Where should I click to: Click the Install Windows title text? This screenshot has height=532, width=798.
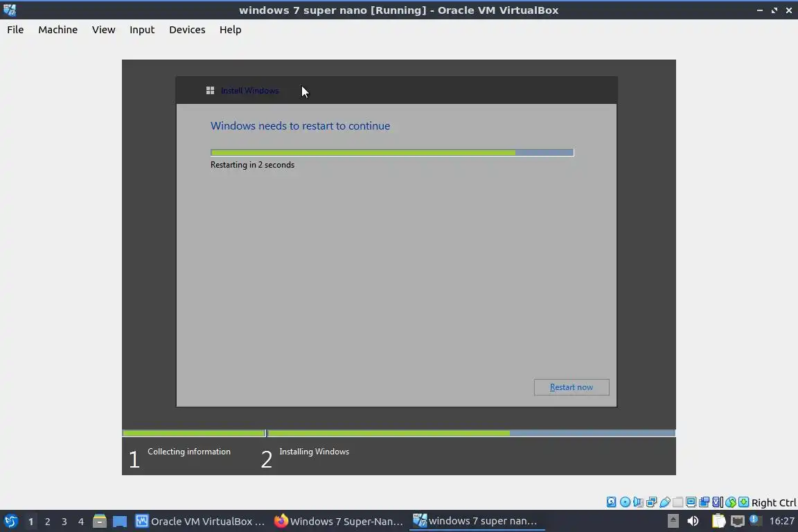[250, 91]
